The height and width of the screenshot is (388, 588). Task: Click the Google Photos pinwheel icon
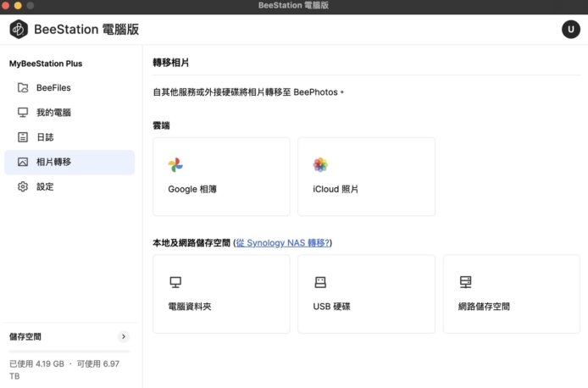[175, 164]
